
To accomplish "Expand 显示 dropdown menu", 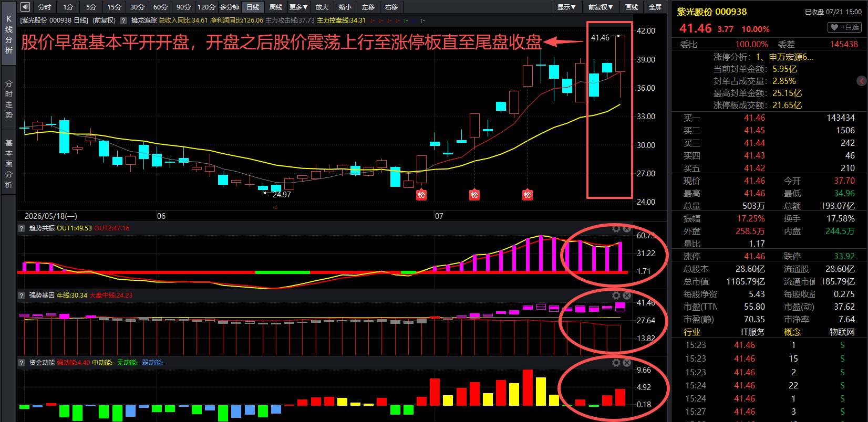I will [x=566, y=7].
